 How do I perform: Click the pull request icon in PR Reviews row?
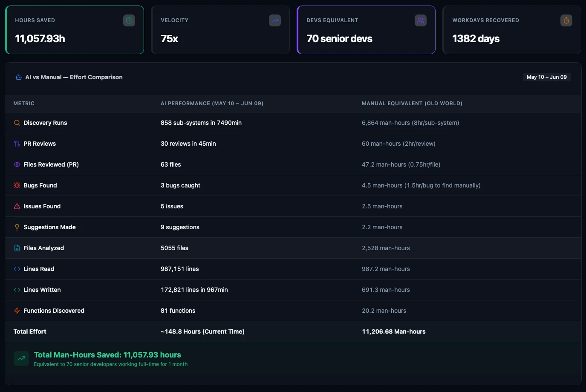tap(17, 144)
